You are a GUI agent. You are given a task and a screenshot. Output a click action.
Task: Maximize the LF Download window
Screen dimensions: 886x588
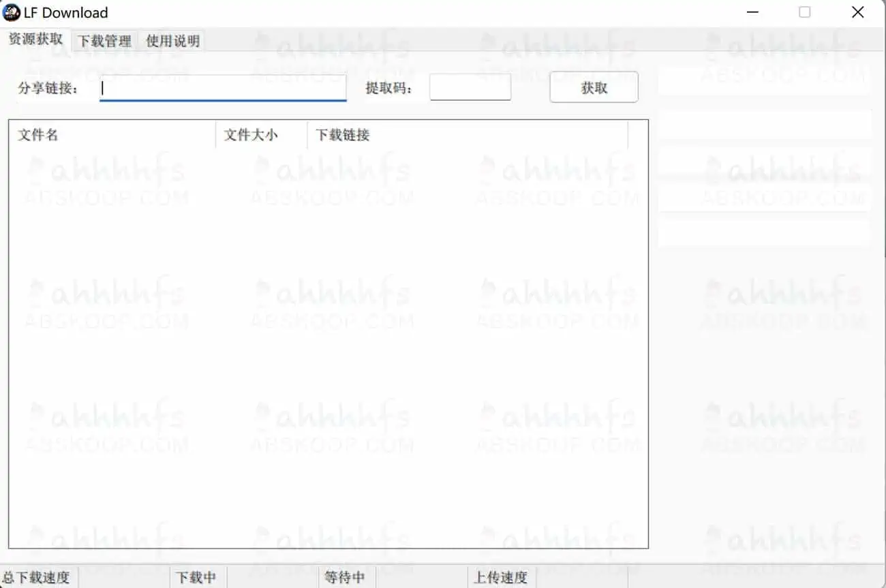pyautogui.click(x=804, y=12)
